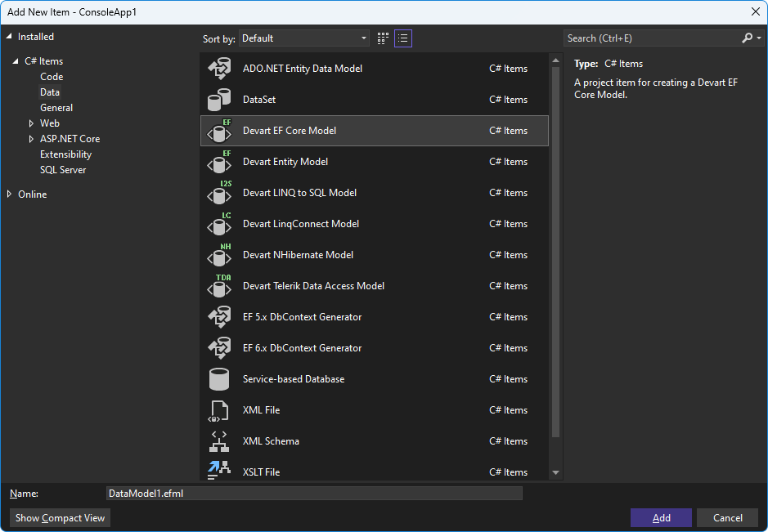Select the Code category
Viewport: 768px width, 532px height.
(x=52, y=77)
